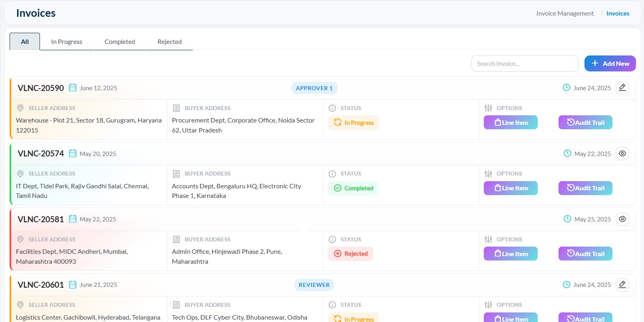Click the Rejected status badge
This screenshot has height=322, width=644.
[x=350, y=254]
